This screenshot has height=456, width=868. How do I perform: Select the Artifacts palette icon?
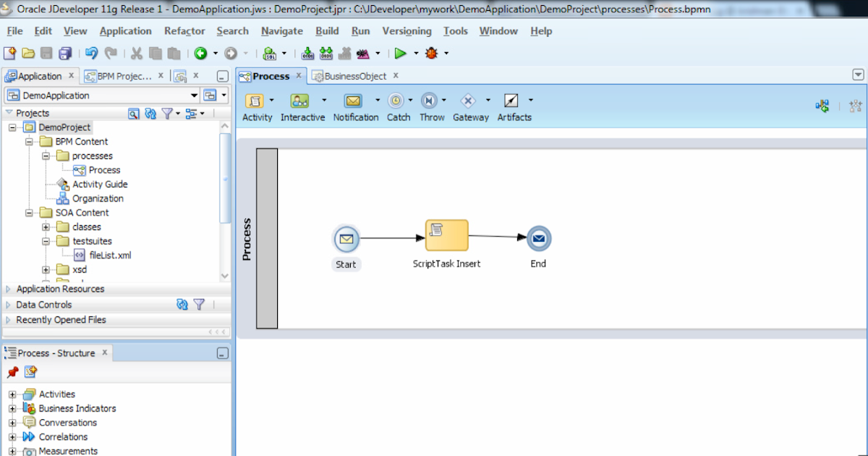click(x=511, y=101)
